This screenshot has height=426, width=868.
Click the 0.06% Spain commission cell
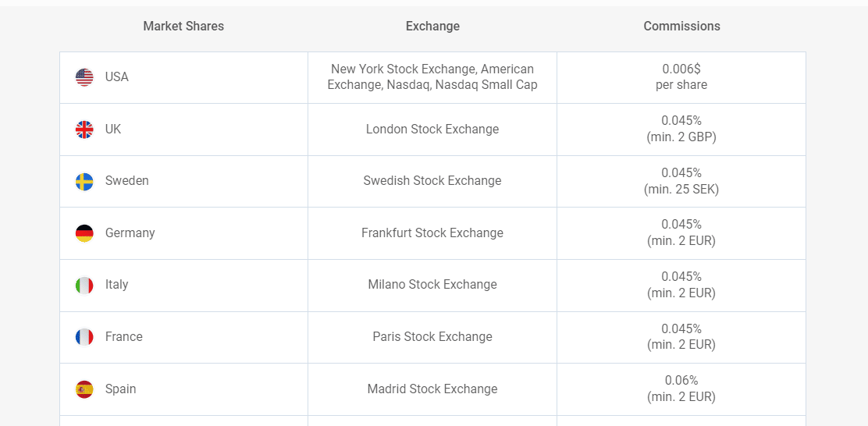[x=681, y=389]
